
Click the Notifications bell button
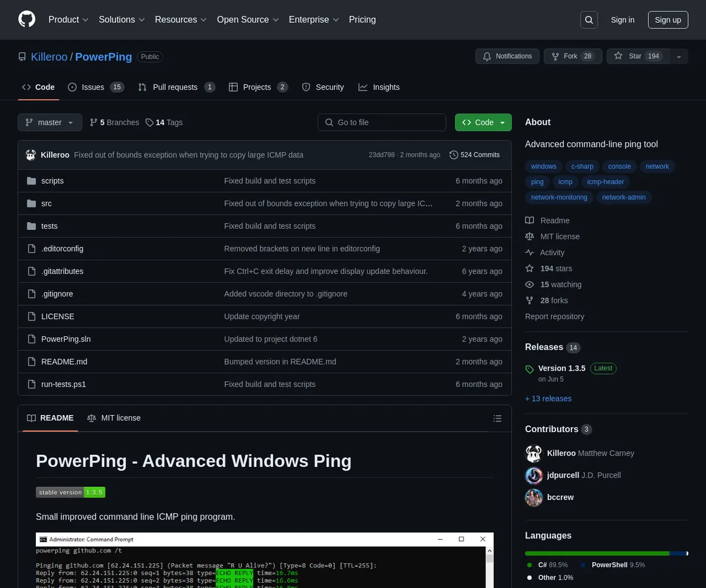coord(507,56)
